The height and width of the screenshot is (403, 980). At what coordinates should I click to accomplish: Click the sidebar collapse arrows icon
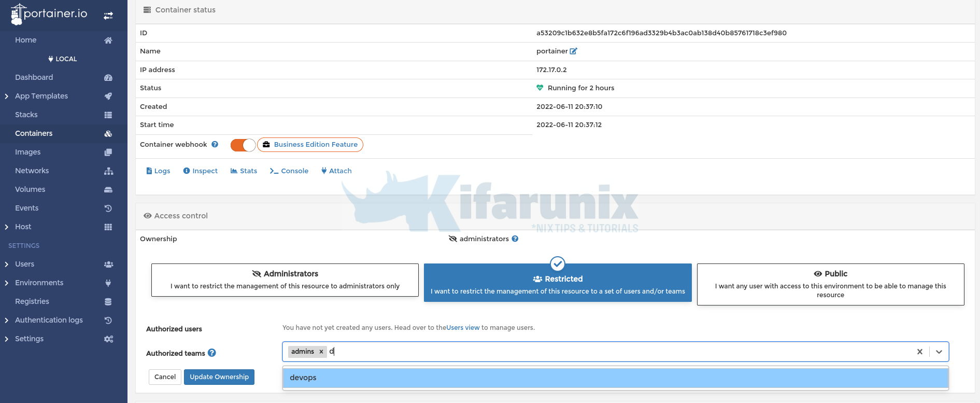point(108,16)
